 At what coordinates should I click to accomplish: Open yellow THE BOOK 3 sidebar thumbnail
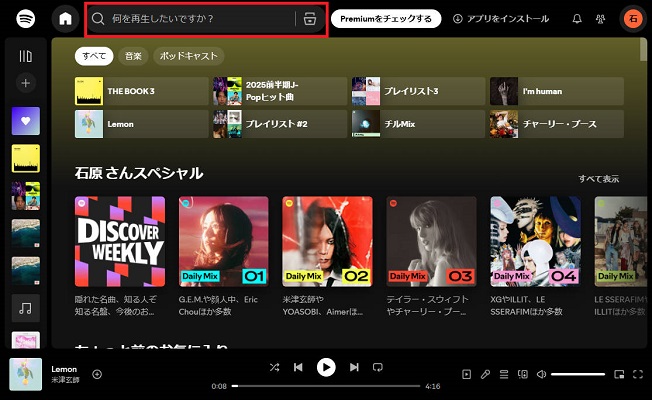tap(26, 158)
